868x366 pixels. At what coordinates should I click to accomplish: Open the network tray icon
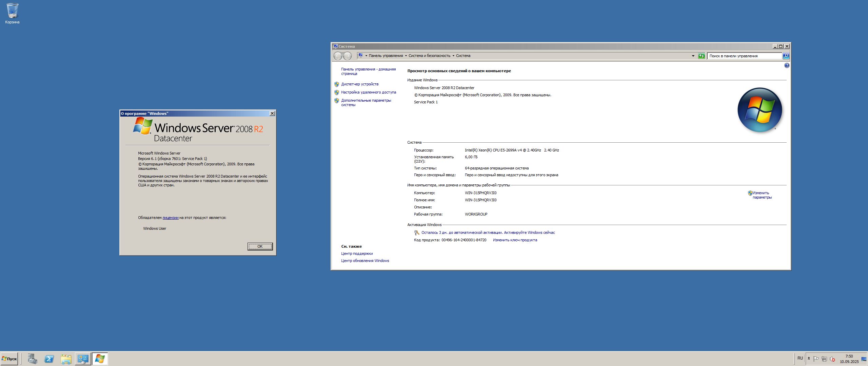tap(824, 359)
